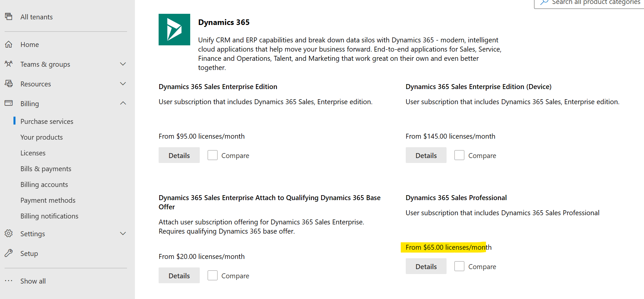
Task: Go to Bills & payments
Action: [x=46, y=169]
